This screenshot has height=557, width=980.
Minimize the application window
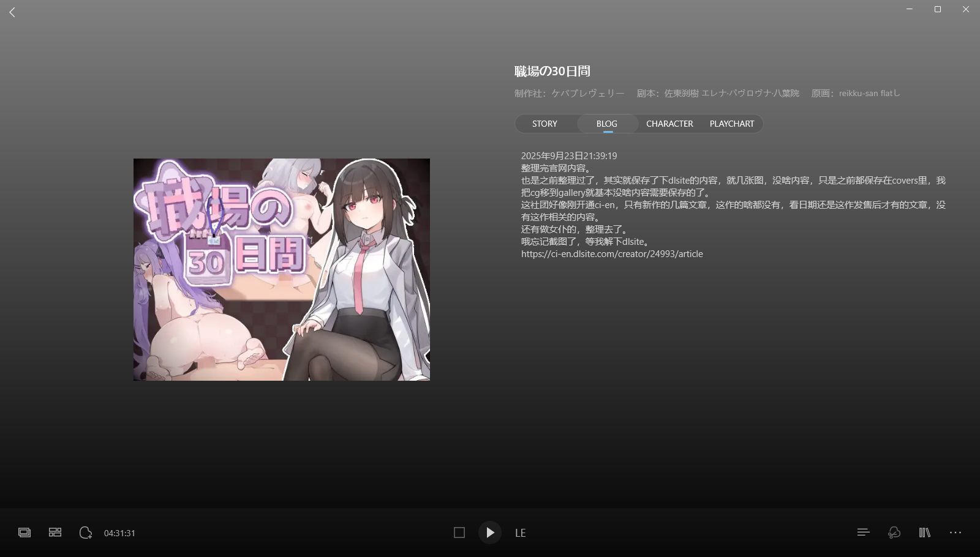coord(910,9)
